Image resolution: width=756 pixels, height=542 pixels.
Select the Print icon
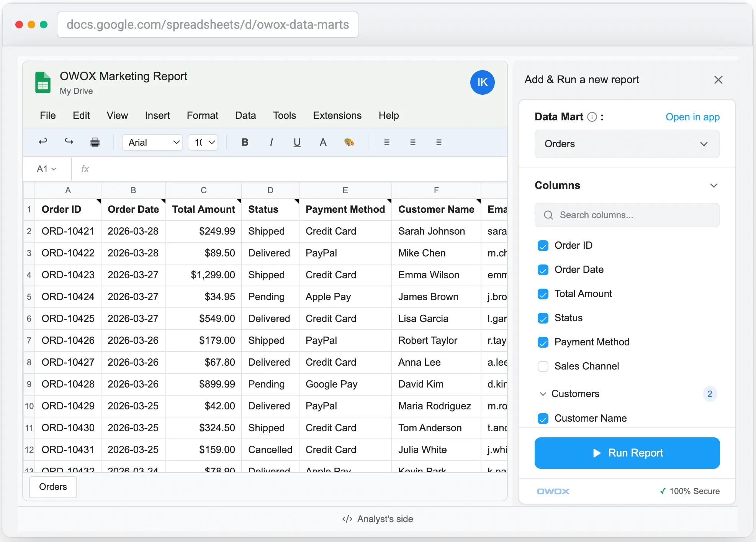click(95, 142)
